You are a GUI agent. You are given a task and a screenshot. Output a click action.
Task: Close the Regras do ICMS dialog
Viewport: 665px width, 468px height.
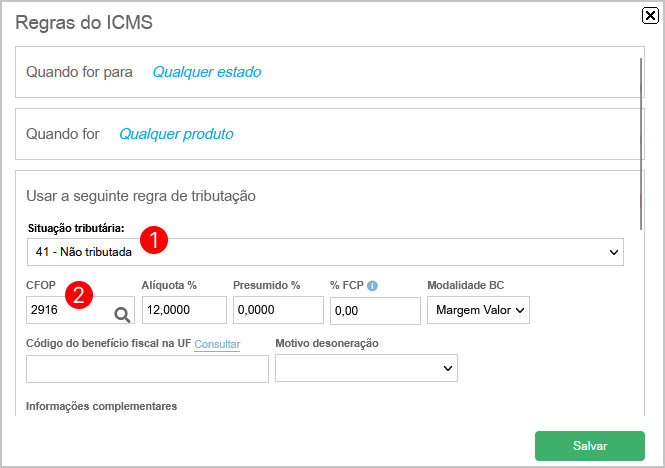click(650, 16)
